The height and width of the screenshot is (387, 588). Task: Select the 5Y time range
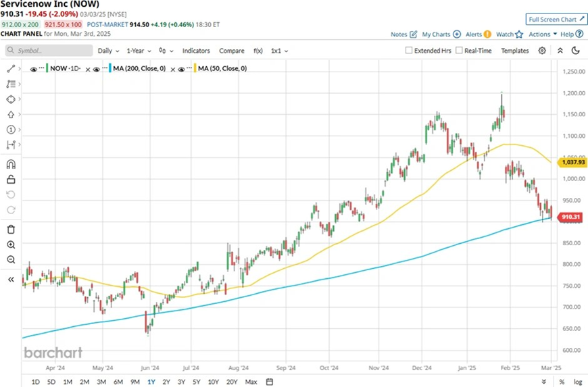[197, 382]
